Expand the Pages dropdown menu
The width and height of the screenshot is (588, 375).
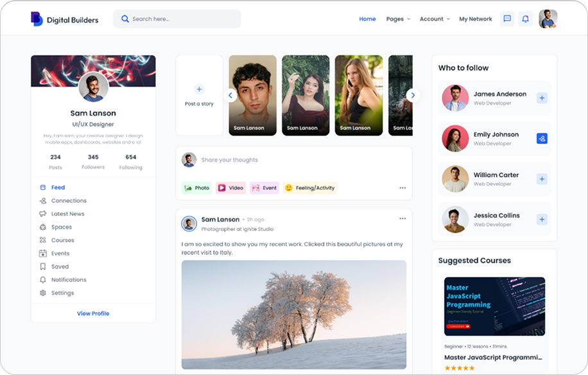pos(398,19)
